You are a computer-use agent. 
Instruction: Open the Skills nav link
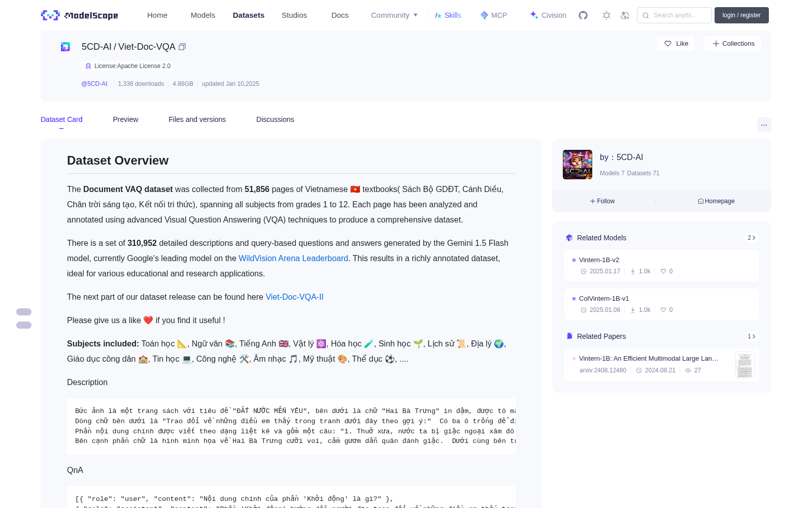point(448,15)
